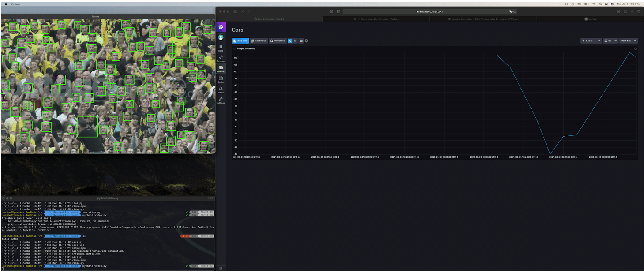The width and height of the screenshot is (644, 272).
Task: Switch dashboard to light theme
Action: [x=295, y=41]
